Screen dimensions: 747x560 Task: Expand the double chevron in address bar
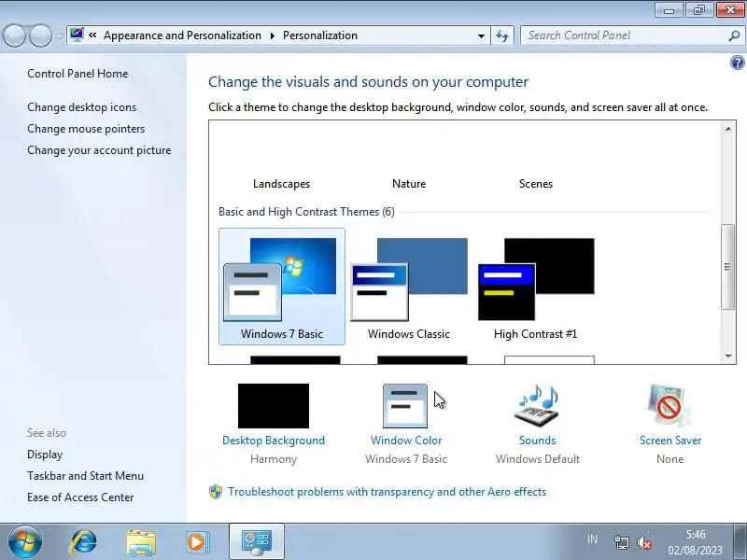point(92,35)
